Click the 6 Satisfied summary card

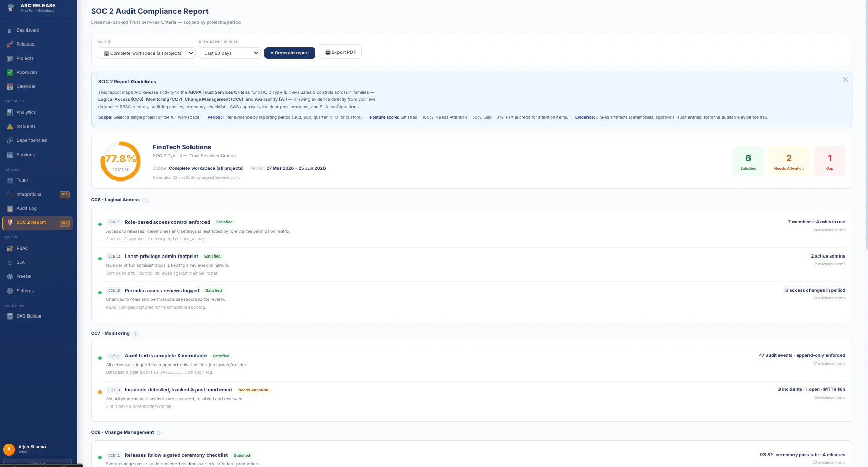click(x=748, y=161)
